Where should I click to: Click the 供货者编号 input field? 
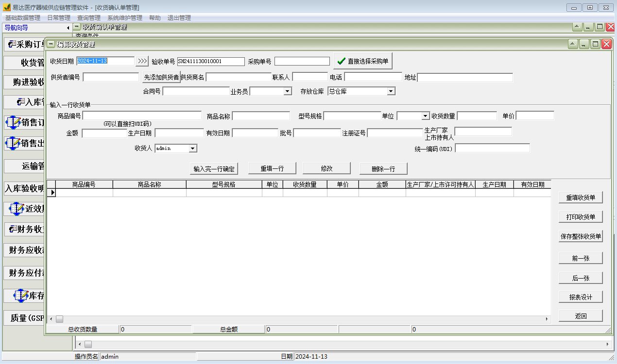(x=111, y=77)
